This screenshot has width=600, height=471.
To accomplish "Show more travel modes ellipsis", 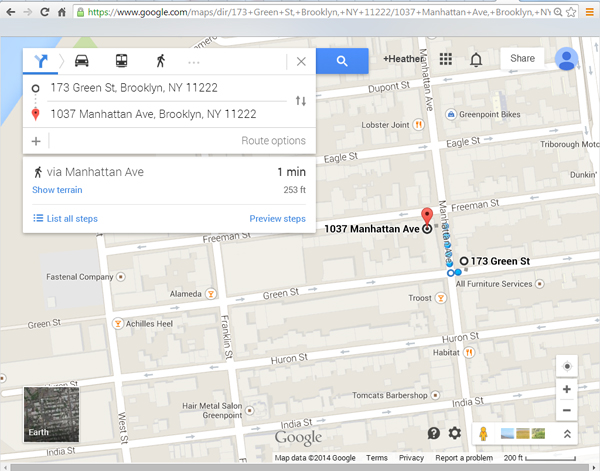I will point(194,61).
